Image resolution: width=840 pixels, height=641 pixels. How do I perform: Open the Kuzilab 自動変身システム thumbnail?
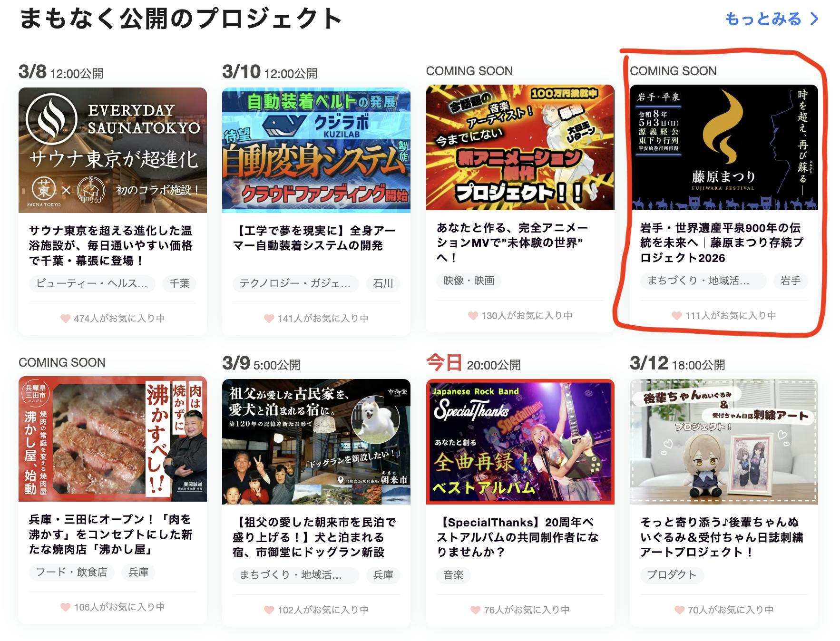[316, 150]
